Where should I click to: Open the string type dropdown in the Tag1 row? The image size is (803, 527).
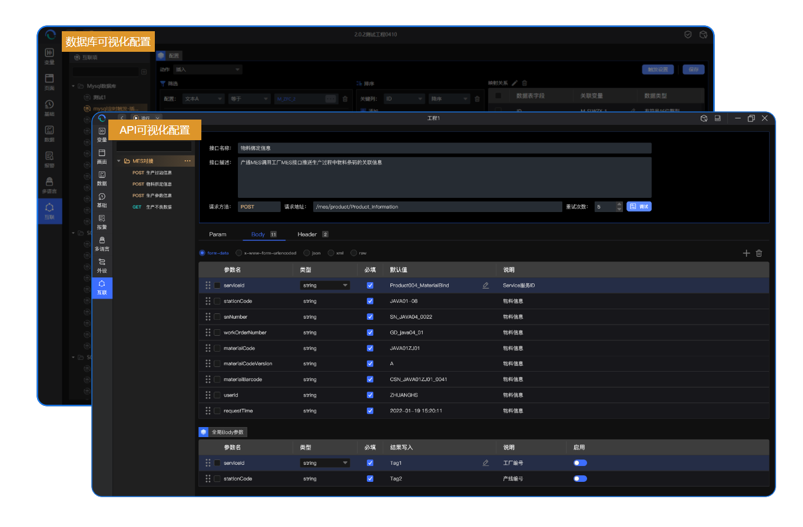[x=325, y=463]
